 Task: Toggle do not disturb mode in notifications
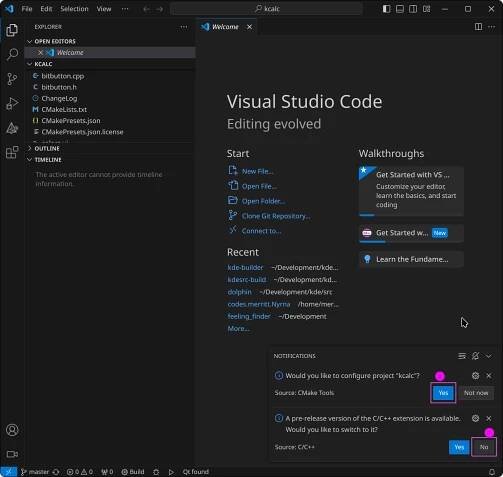pyautogui.click(x=475, y=356)
